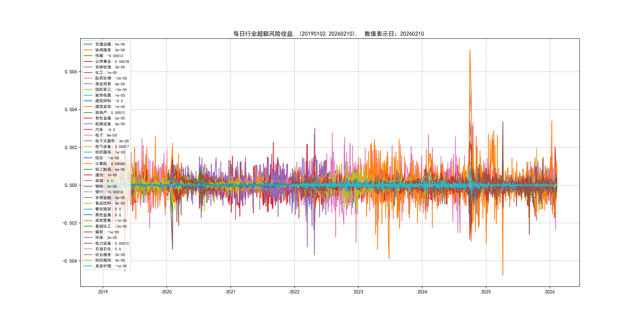Click the 0.000 y-axis tick label
Screen dimensions: 644x322
click(71, 185)
